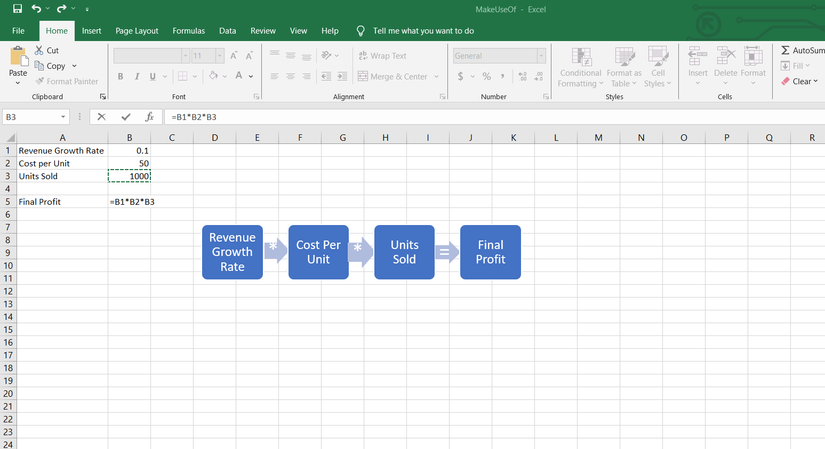Expand the Clear dropdown menu
Viewport: 825px width, 449px height.
[x=817, y=82]
